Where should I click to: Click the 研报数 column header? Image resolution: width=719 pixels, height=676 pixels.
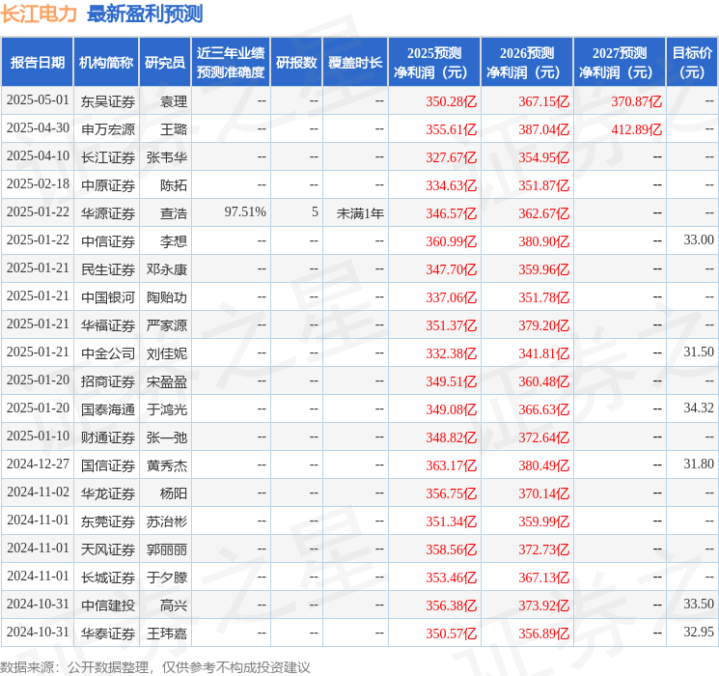coord(296,62)
